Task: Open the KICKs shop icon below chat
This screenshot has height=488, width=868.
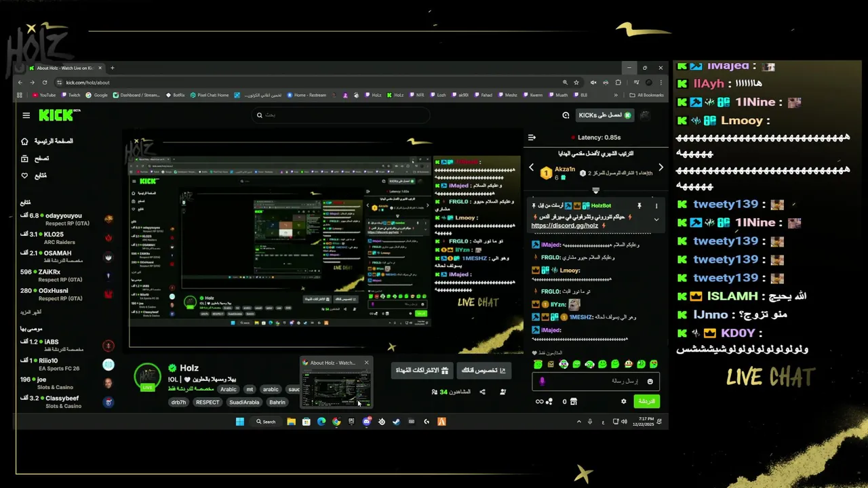Action: pos(574,401)
